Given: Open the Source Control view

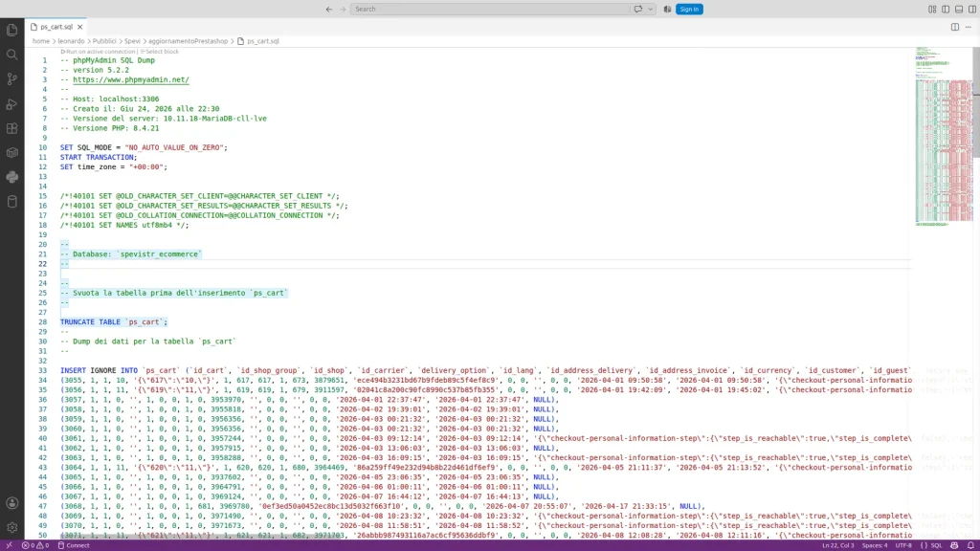Looking at the screenshot, I should tap(11, 79).
